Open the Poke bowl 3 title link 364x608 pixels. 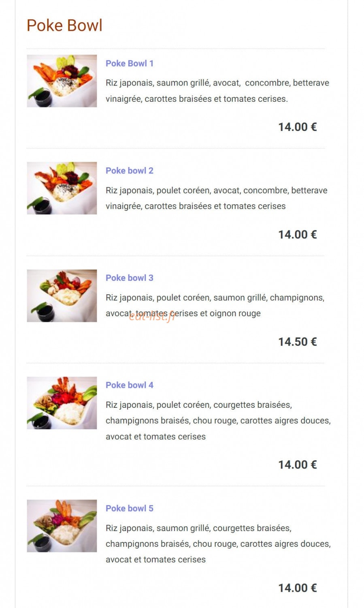pos(130,278)
